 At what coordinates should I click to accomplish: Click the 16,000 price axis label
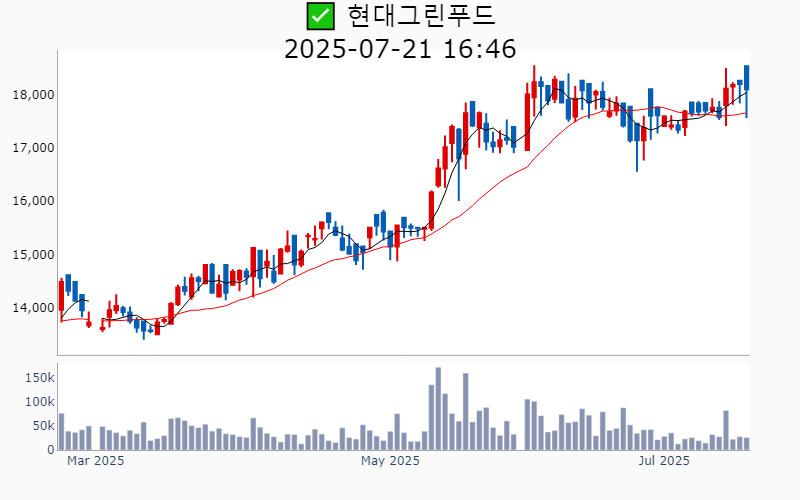33,201
